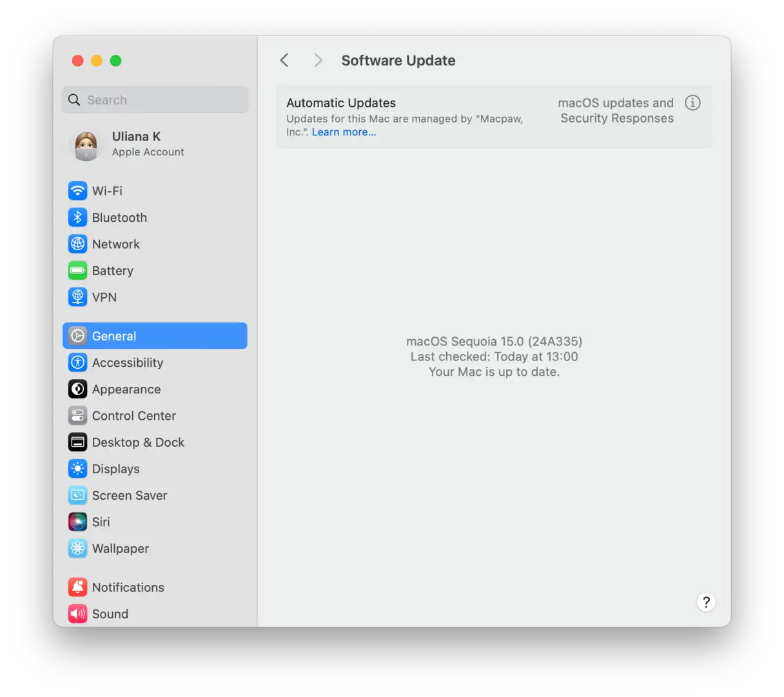Image resolution: width=784 pixels, height=697 pixels.
Task: Click the Automatic Updates info icon
Action: coord(692,103)
